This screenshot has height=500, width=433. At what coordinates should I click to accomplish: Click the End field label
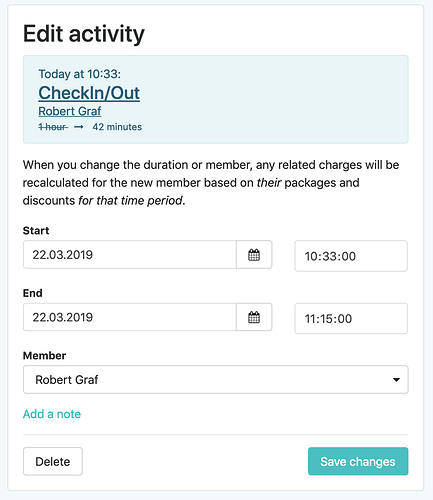click(x=33, y=293)
